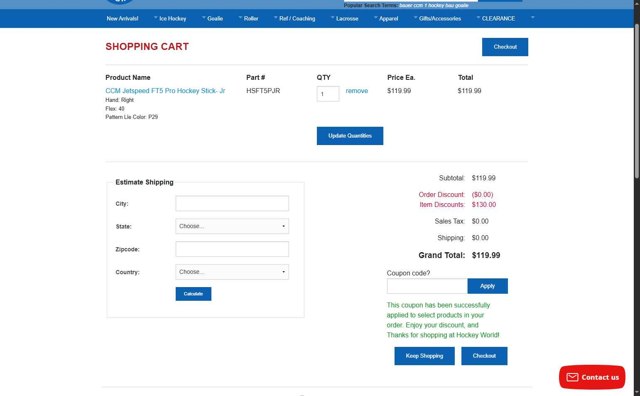Open the Contact us chat widget
The image size is (640, 396).
(x=592, y=377)
